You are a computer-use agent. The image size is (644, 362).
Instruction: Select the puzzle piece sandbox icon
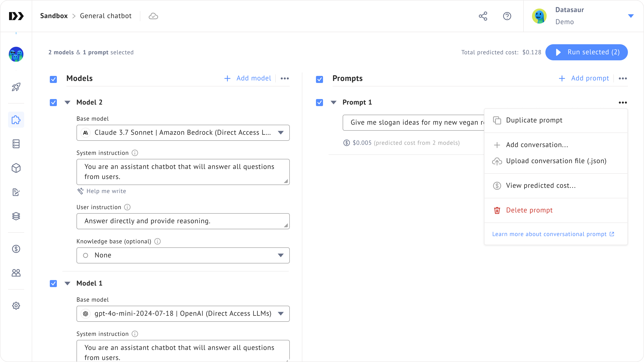16,120
